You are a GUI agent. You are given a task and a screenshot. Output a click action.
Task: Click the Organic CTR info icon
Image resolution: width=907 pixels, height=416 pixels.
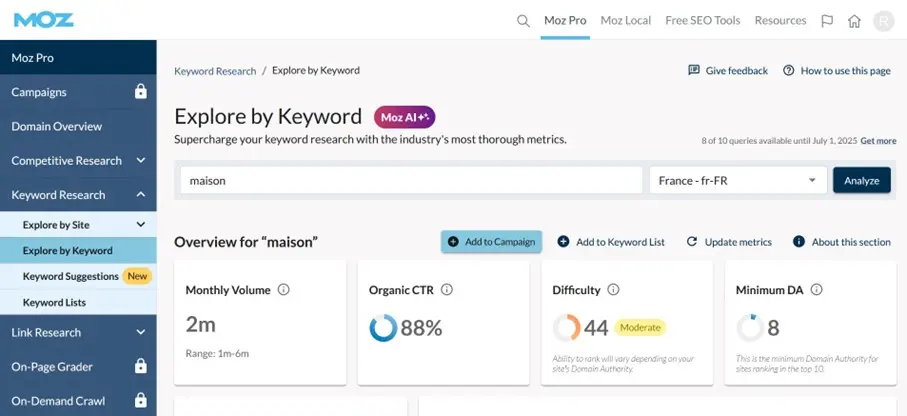coord(447,289)
